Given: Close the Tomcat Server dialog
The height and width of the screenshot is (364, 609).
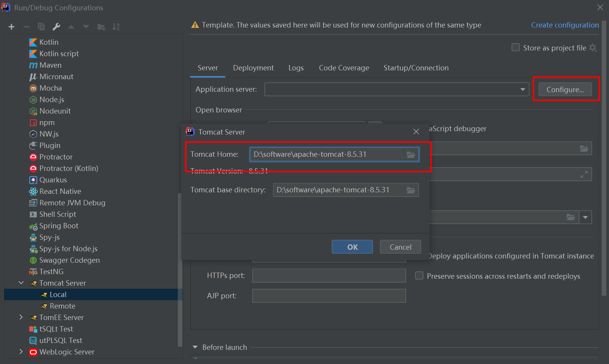Looking at the screenshot, I should (416, 132).
